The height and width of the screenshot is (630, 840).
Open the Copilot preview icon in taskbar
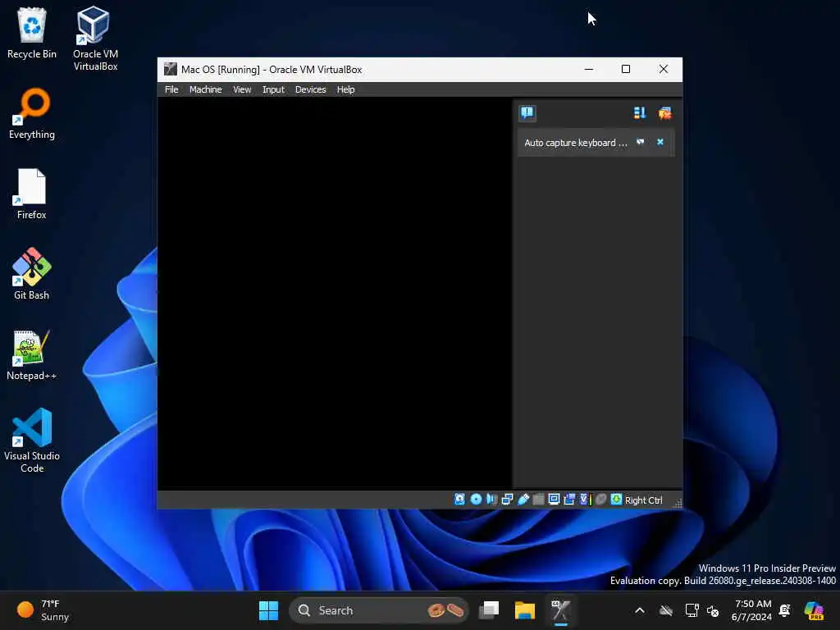(x=814, y=610)
